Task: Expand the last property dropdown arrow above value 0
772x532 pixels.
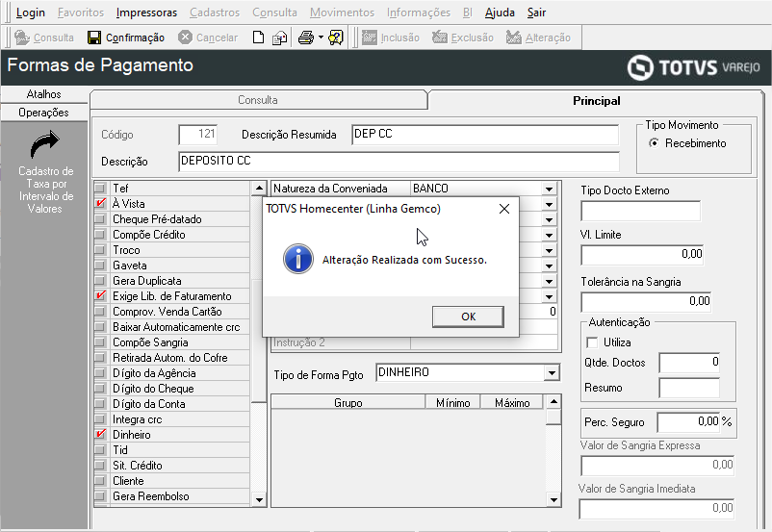Action: (x=549, y=296)
